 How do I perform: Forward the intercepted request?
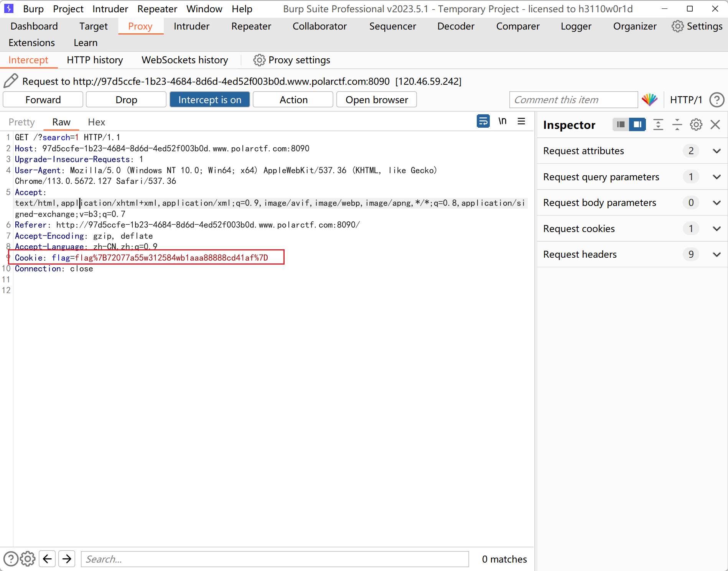click(x=43, y=100)
